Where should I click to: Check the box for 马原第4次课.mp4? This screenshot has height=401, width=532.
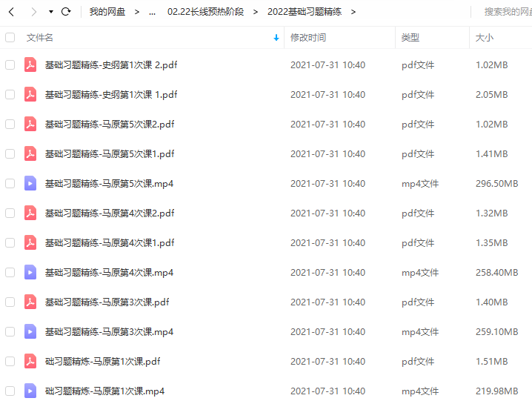pyautogui.click(x=10, y=272)
